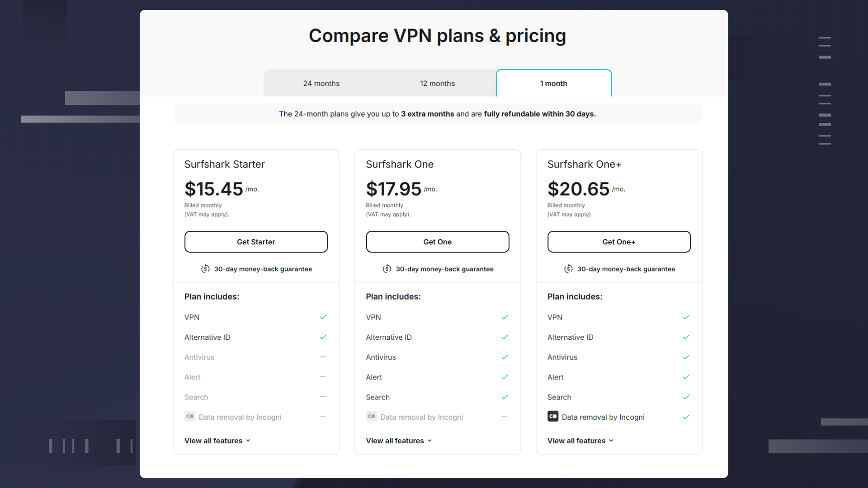Click the Search checkmark in Surfshark One+ plan
868x488 pixels.
tap(686, 397)
